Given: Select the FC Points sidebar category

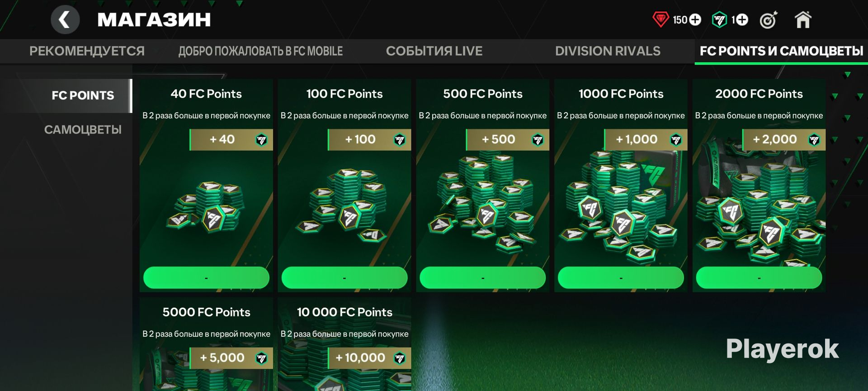Looking at the screenshot, I should [x=83, y=95].
